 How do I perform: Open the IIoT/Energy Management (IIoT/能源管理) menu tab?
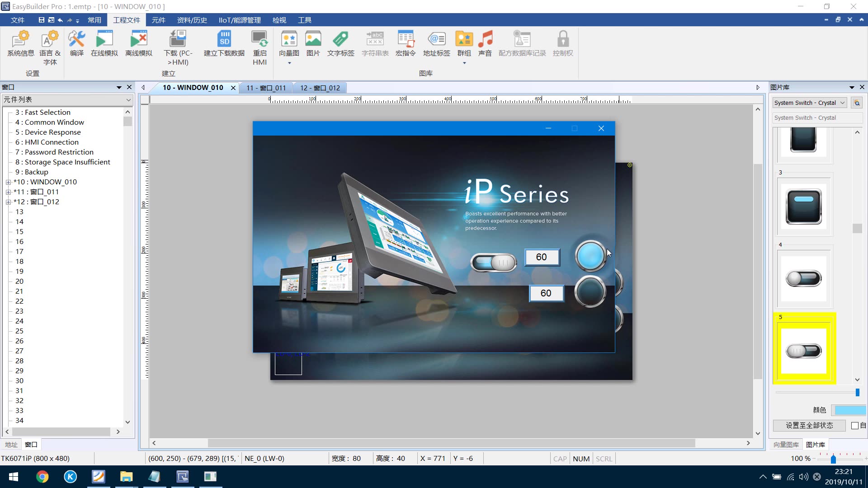240,20
